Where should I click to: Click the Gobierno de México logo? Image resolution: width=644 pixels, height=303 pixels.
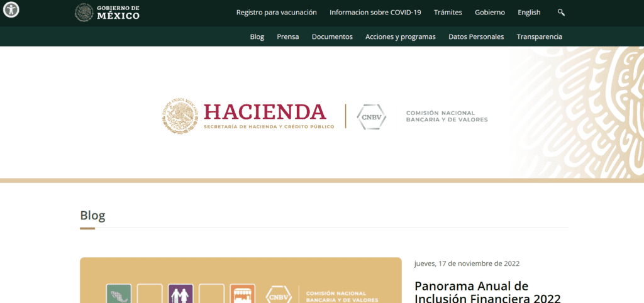tap(108, 13)
